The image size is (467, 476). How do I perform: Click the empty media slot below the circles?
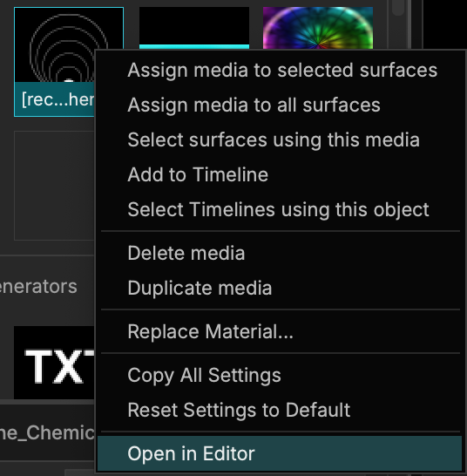55,186
